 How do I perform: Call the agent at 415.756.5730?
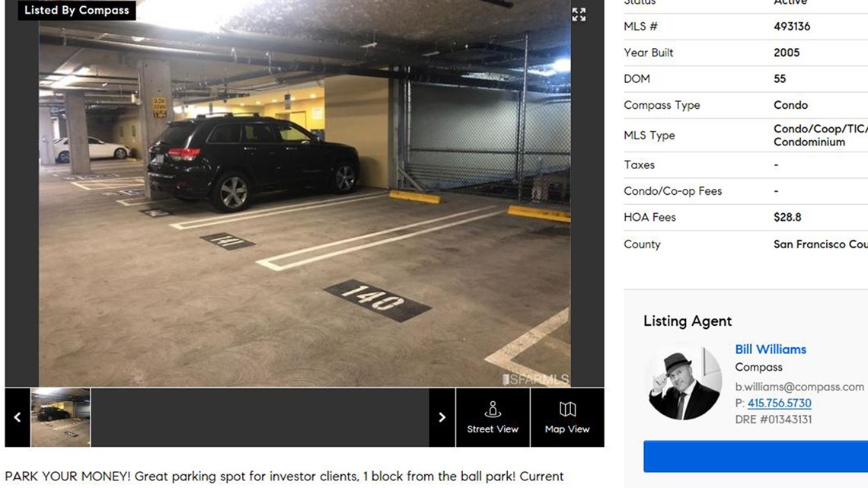click(x=779, y=403)
